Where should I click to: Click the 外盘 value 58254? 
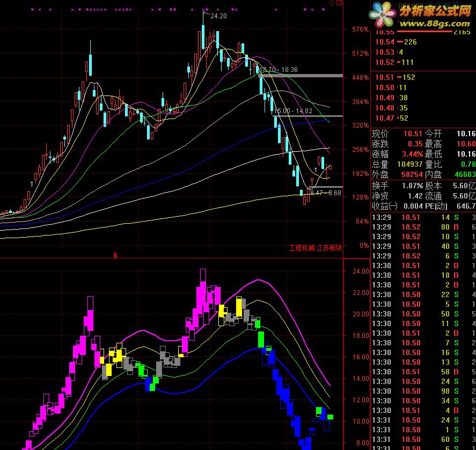pos(412,174)
